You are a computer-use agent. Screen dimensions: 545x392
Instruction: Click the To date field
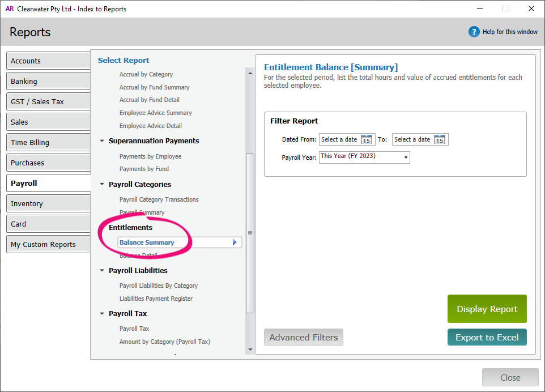420,139
